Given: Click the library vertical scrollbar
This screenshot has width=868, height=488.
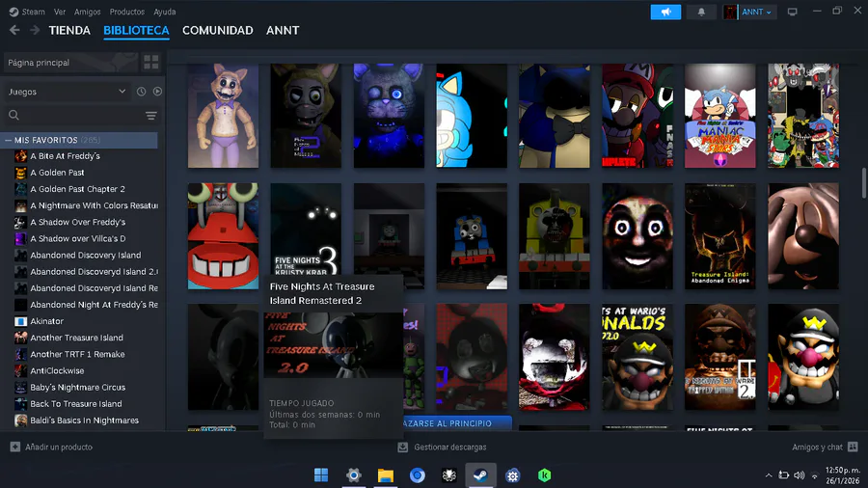Looking at the screenshot, I should click(x=863, y=183).
